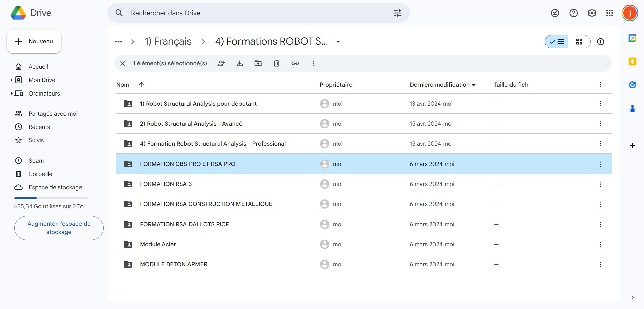
Task: Open Google Tasks side panel
Action: 632,85
